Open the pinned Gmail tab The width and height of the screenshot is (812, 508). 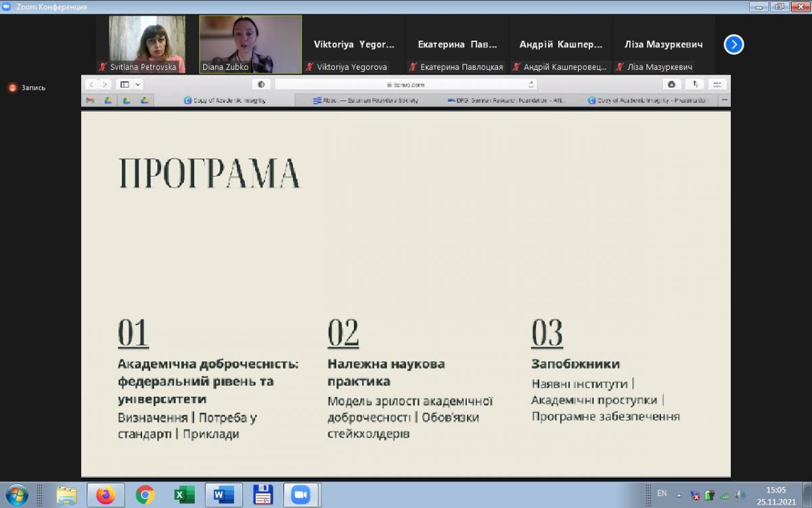tap(90, 100)
